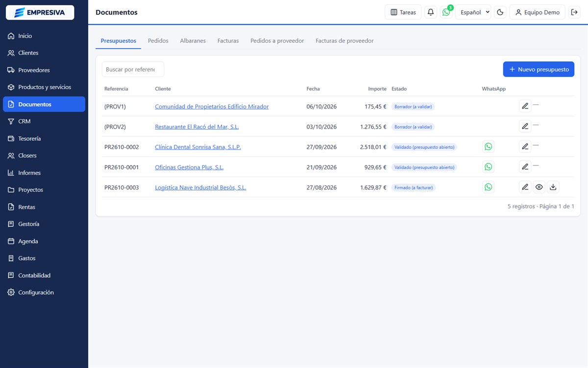Edit budget PR2610-0001
The width and height of the screenshot is (588, 368).
tap(525, 167)
